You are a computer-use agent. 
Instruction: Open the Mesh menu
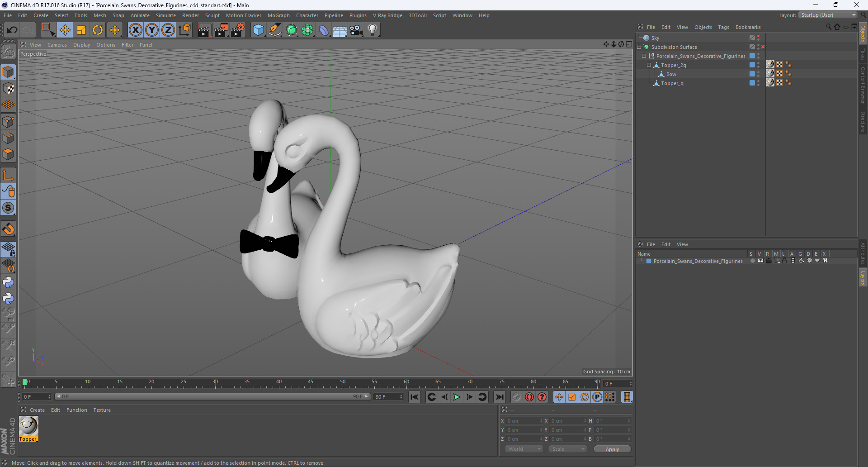[99, 15]
